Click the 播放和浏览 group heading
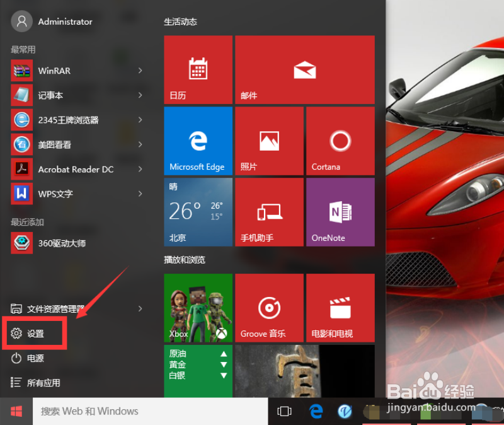504x425 pixels. point(185,260)
